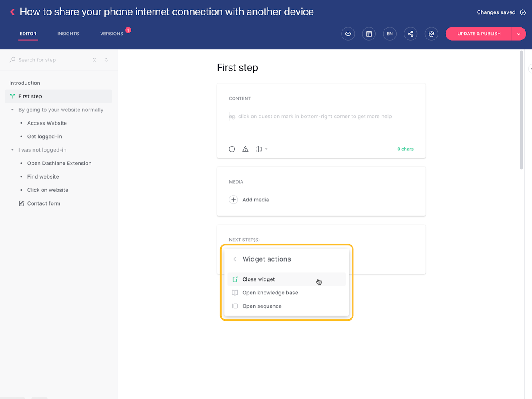Open the variables bracket dropdown
The image size is (532, 399).
pos(261,149)
